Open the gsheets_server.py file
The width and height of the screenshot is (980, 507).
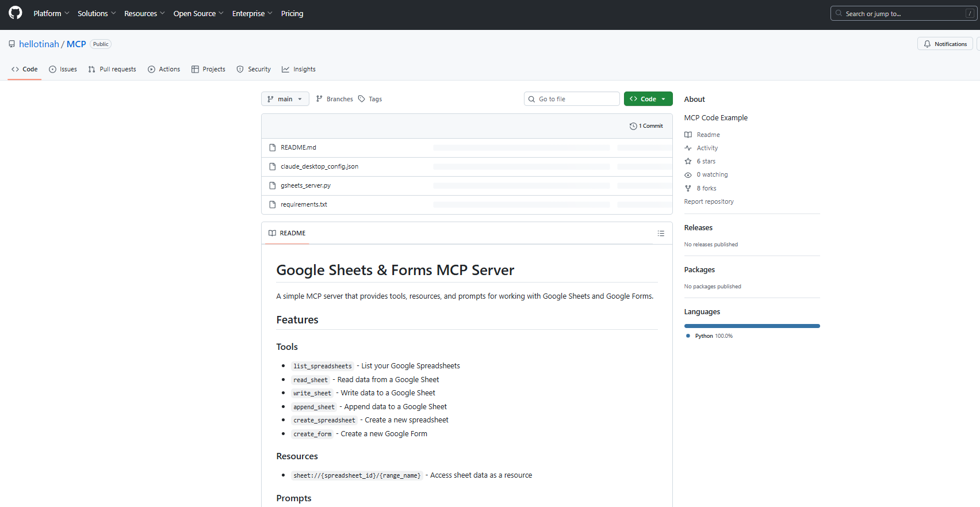tap(305, 185)
